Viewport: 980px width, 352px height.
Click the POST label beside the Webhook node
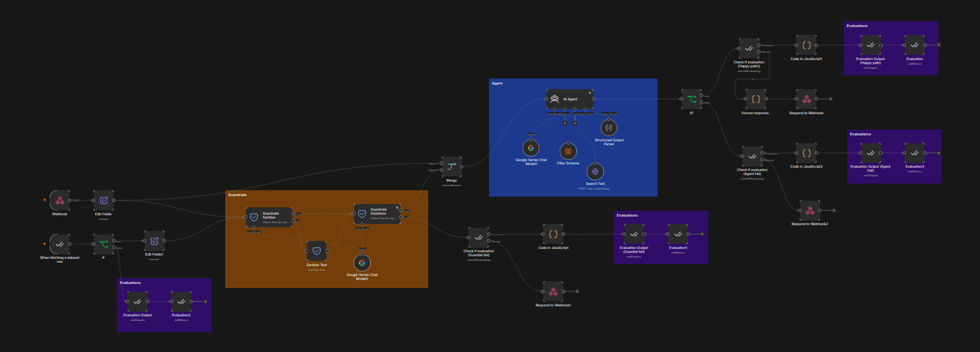click(76, 199)
